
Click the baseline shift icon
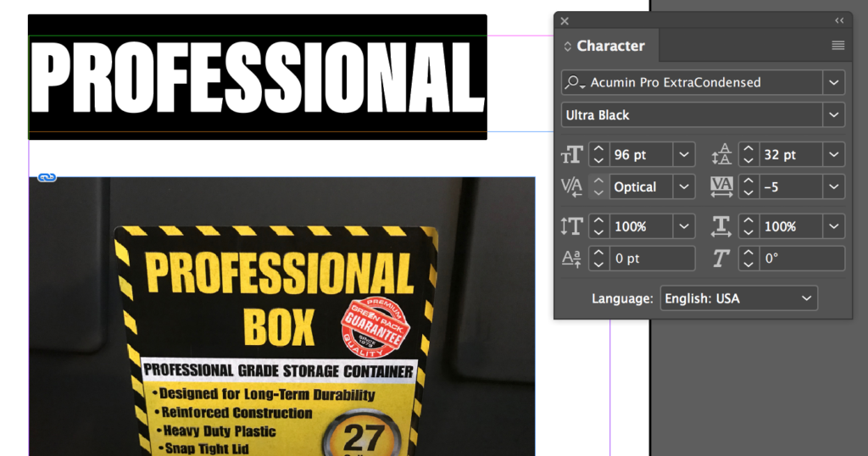(x=572, y=259)
